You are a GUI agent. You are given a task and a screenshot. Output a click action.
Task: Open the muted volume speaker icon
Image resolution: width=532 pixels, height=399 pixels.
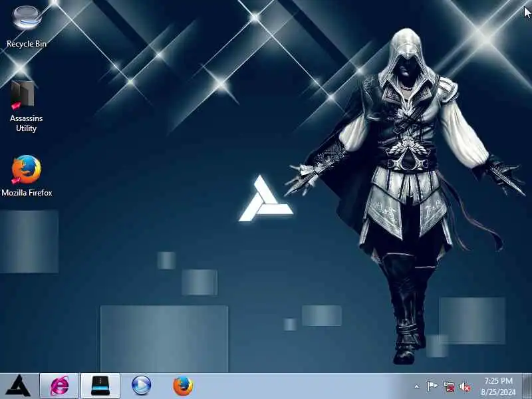pyautogui.click(x=465, y=386)
